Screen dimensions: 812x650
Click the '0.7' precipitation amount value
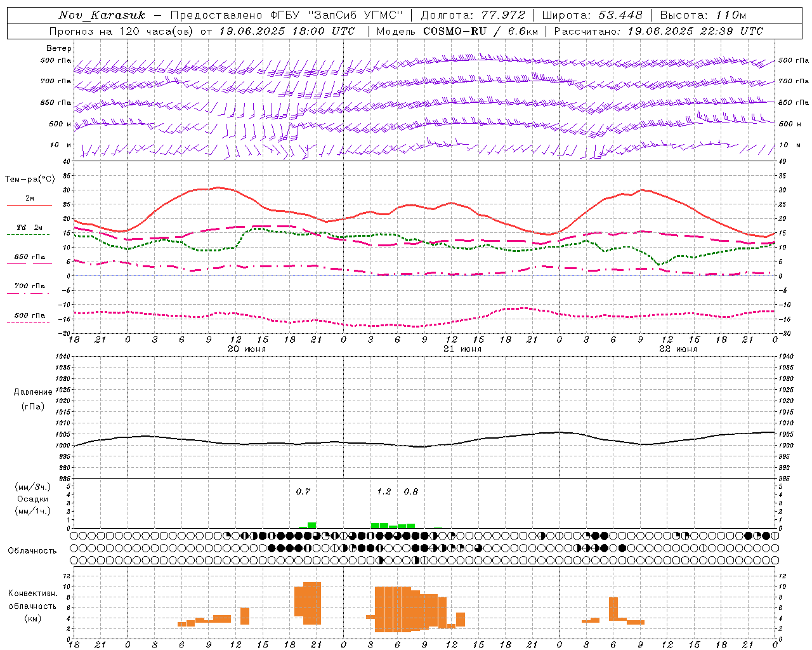[303, 491]
